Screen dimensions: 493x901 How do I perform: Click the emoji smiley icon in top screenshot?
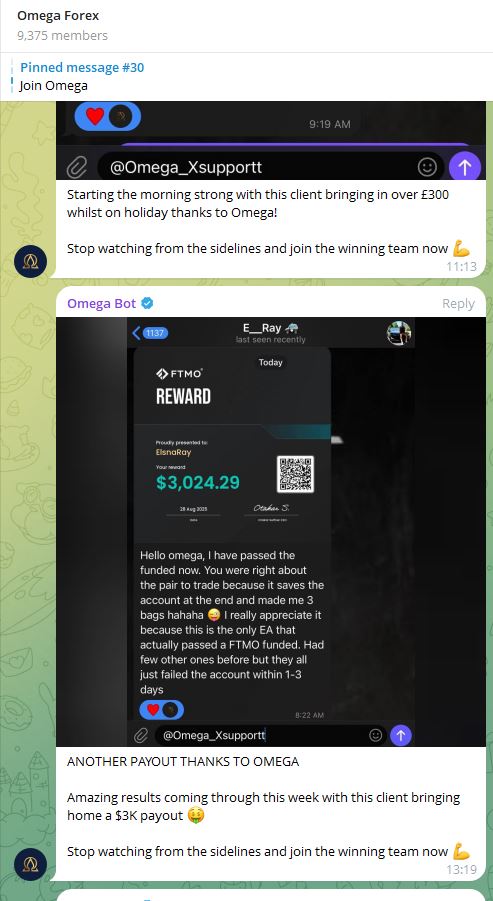[x=427, y=167]
